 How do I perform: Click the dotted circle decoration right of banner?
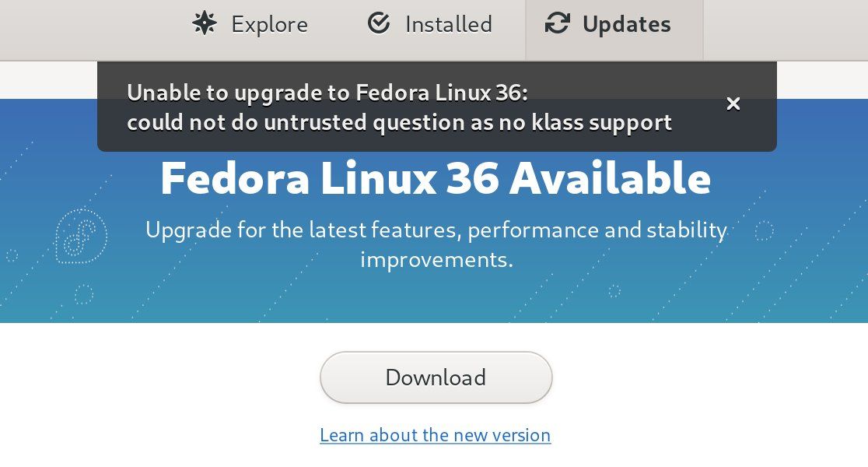(x=765, y=230)
